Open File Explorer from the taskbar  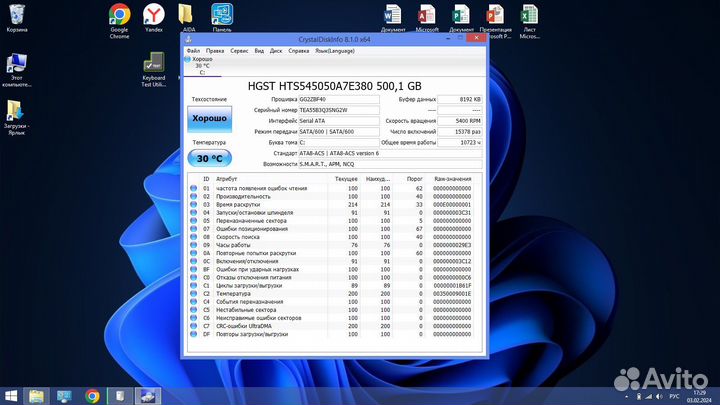point(36,396)
